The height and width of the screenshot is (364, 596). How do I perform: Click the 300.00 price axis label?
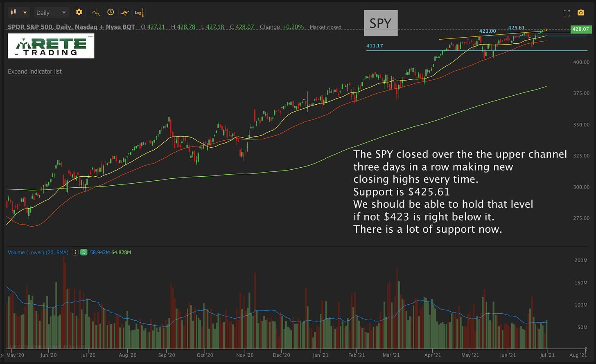[581, 187]
